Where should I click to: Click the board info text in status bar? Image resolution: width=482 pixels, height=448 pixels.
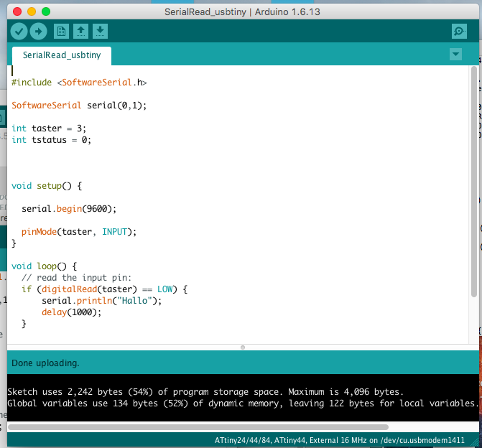pyautogui.click(x=339, y=440)
